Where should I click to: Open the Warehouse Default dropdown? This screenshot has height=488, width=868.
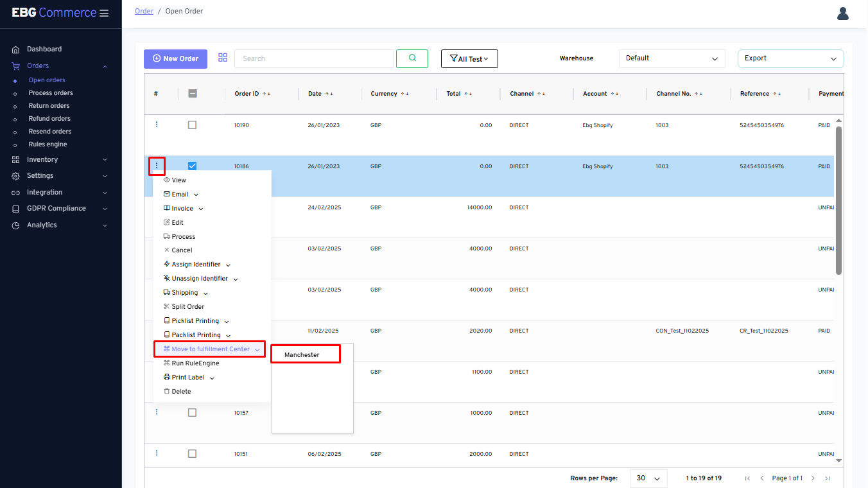click(x=672, y=58)
